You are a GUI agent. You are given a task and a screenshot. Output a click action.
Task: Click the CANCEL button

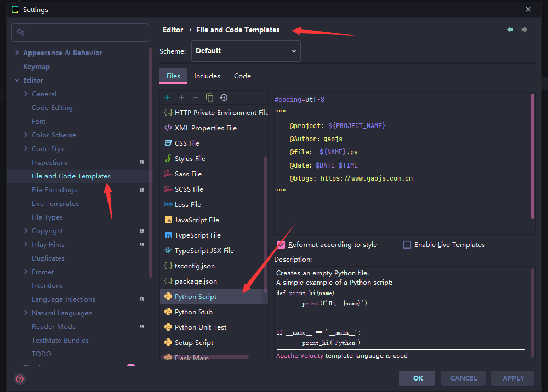point(464,378)
